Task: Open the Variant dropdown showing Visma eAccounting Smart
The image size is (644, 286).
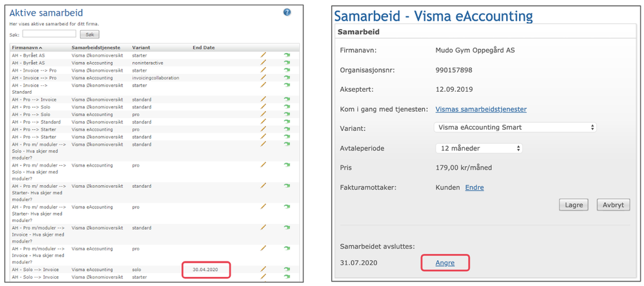Action: [x=515, y=127]
